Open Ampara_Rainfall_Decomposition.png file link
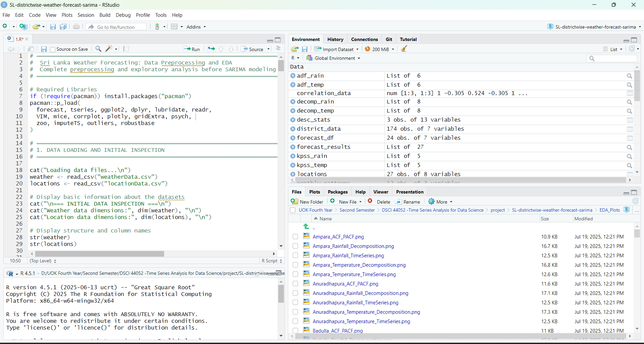The height and width of the screenshot is (344, 644). (x=353, y=246)
